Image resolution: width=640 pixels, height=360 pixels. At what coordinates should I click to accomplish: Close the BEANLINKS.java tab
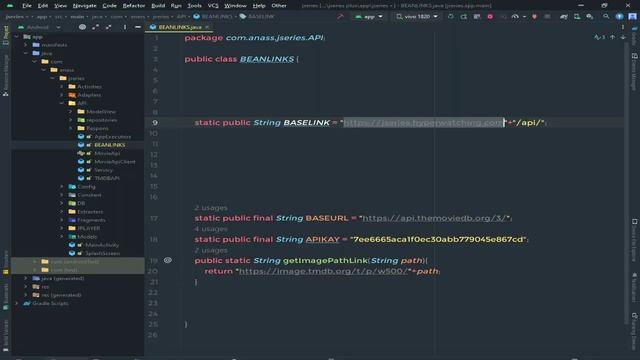coord(207,27)
